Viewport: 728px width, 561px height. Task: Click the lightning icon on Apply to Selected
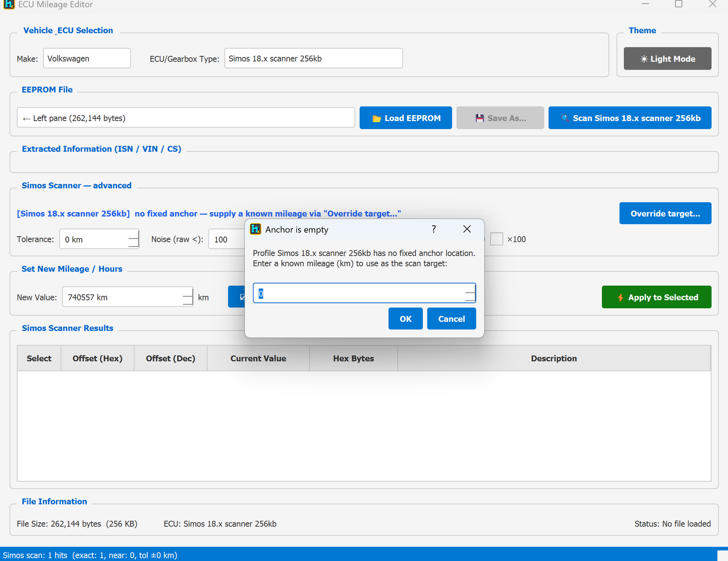click(620, 297)
